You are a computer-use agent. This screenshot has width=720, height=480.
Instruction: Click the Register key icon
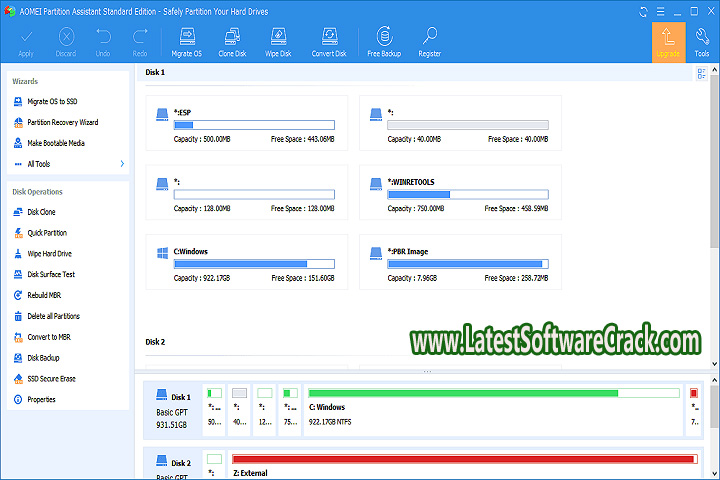tap(430, 38)
